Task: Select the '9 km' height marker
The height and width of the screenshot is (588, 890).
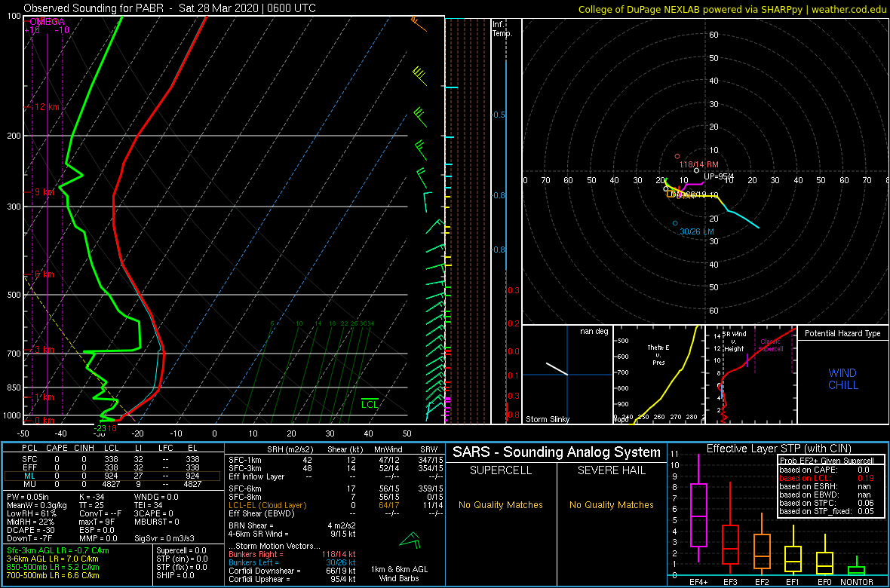Action: (x=44, y=191)
